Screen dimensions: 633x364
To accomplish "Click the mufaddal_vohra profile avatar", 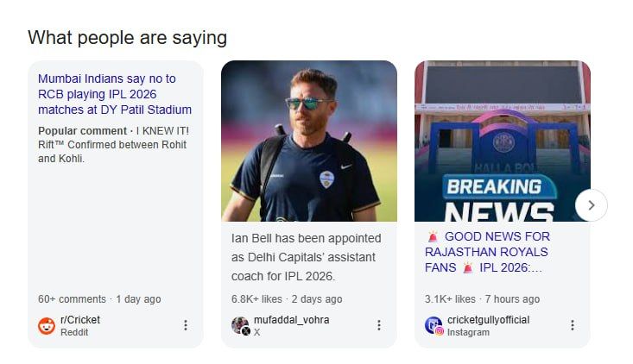I will click(239, 325).
